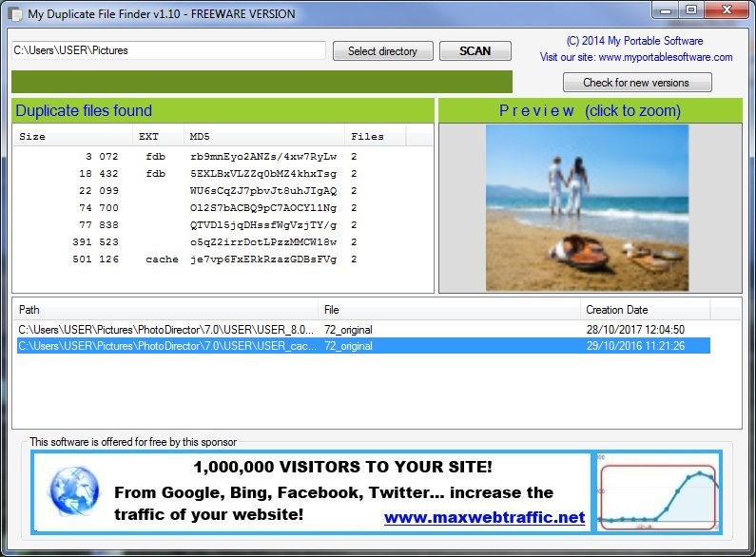
Task: Close the Duplicate File Finder window
Action: [x=727, y=10]
